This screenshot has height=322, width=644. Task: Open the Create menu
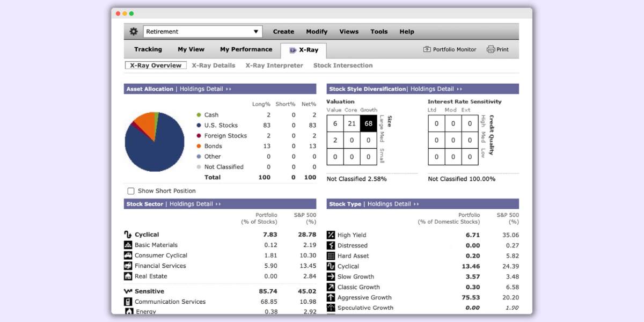point(283,32)
